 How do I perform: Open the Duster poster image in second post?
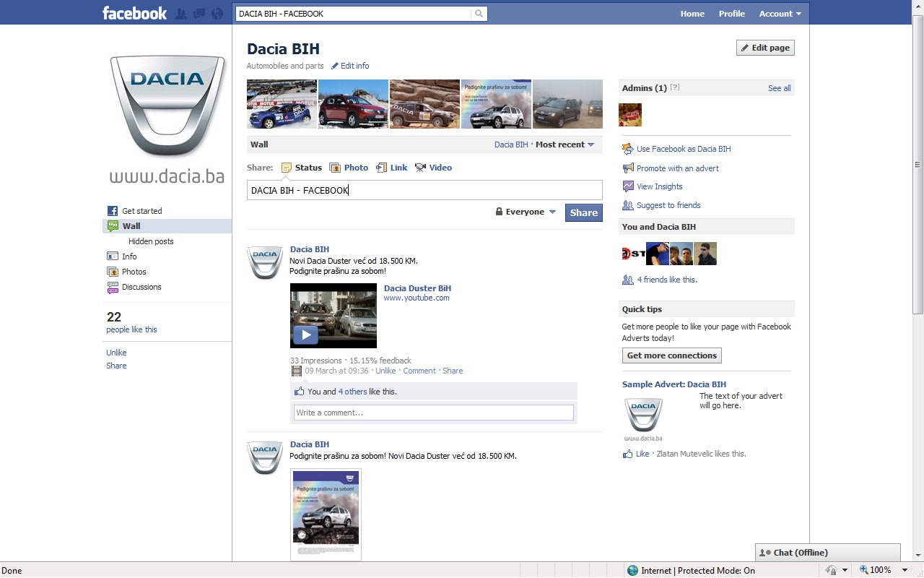326,514
